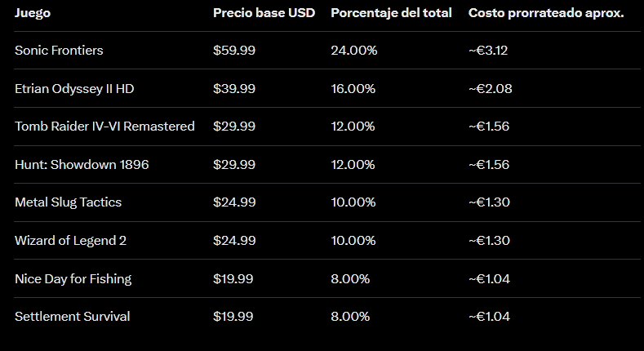Viewport: 644px width, 351px height.
Task: Click the Juego column header
Action: click(x=32, y=14)
